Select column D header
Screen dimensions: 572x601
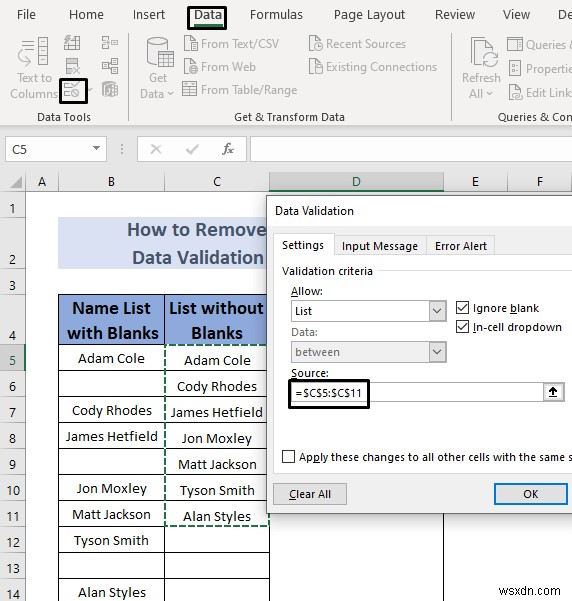tap(356, 182)
